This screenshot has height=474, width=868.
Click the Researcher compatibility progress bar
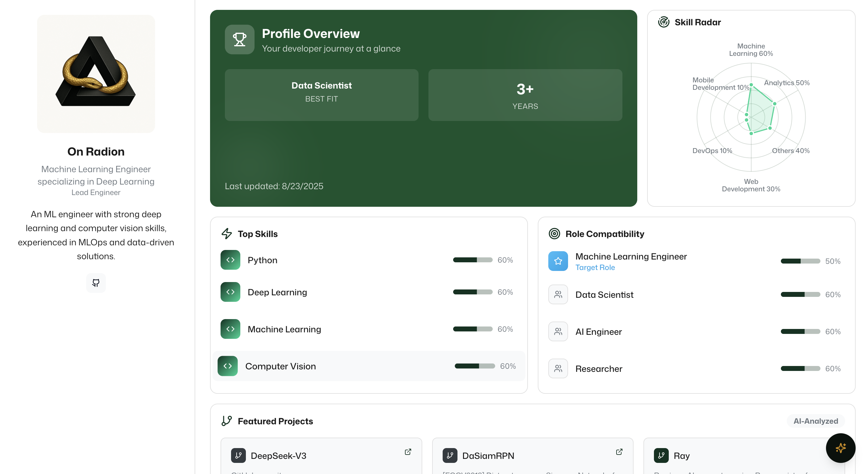pos(800,369)
